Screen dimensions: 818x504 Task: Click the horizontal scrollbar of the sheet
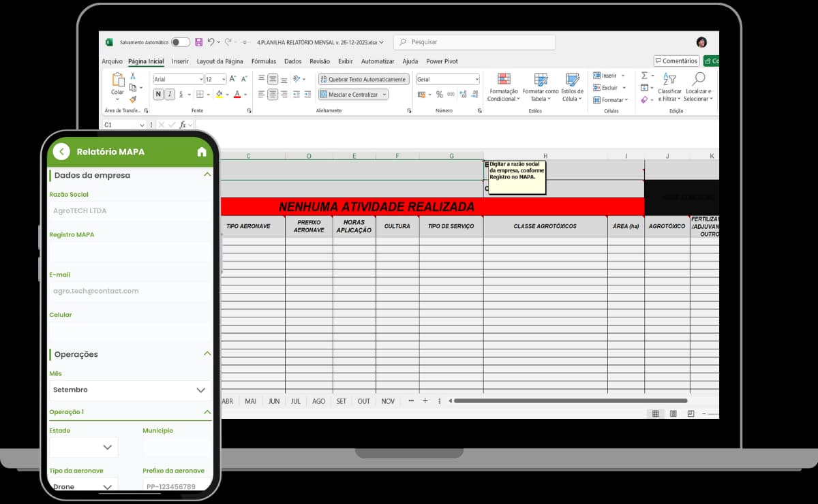click(570, 401)
